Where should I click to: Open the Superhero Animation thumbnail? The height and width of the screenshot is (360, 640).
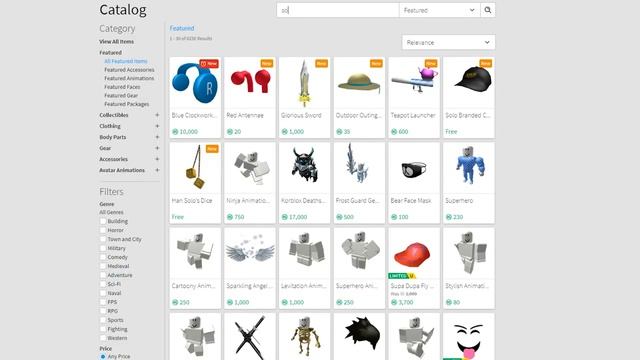359,253
